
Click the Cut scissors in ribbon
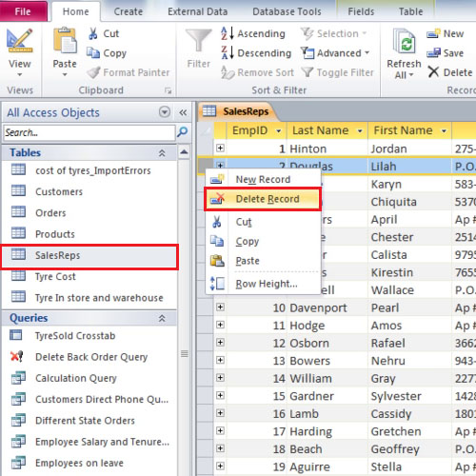click(104, 33)
